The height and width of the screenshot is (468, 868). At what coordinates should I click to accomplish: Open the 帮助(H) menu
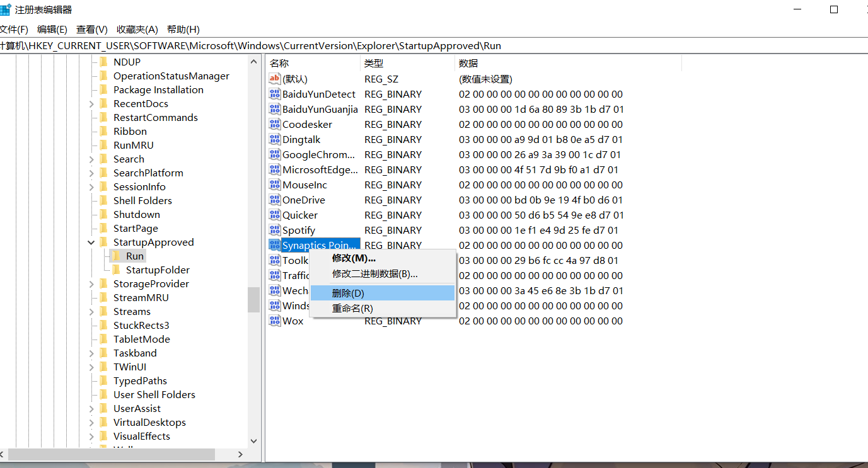click(x=183, y=29)
